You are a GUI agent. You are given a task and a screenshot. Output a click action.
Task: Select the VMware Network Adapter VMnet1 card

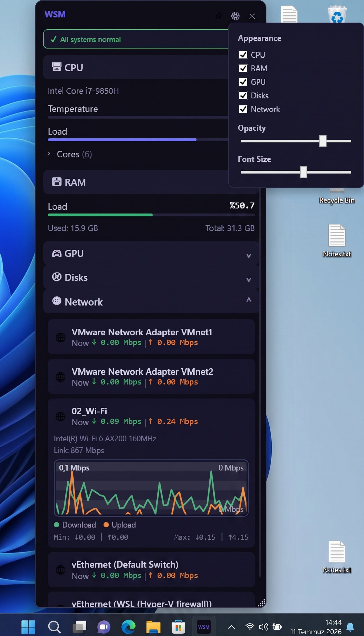point(151,337)
